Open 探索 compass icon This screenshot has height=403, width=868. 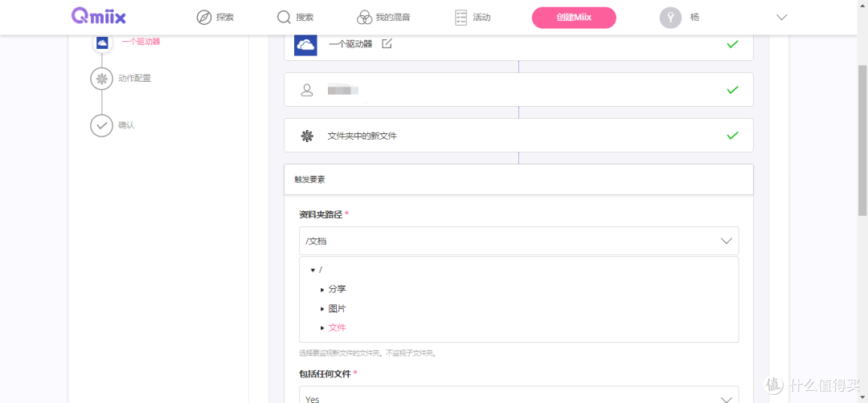[204, 18]
